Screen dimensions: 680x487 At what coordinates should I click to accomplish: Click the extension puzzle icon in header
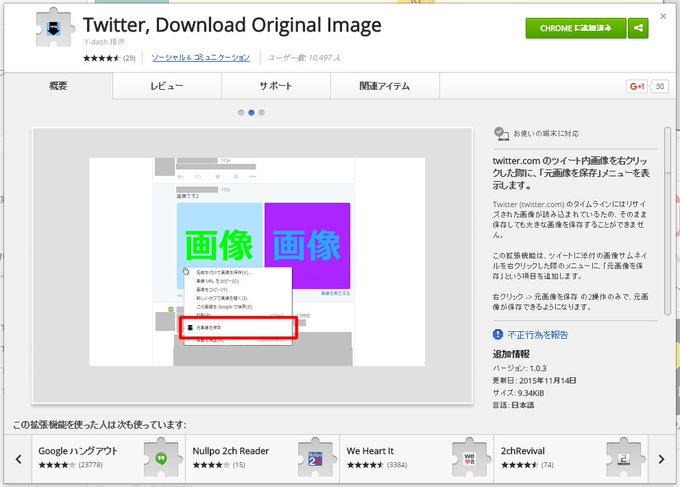pyautogui.click(x=54, y=28)
